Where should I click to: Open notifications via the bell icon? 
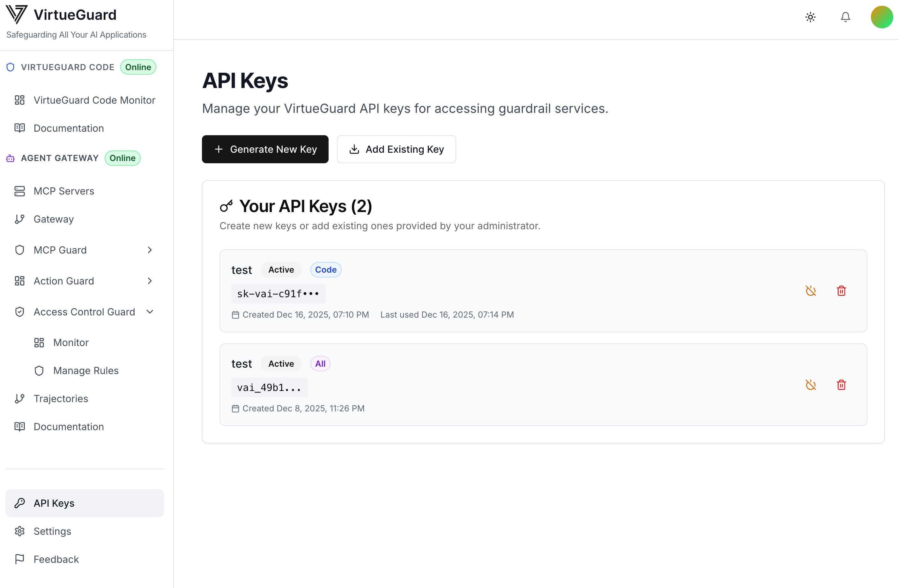coord(845,17)
